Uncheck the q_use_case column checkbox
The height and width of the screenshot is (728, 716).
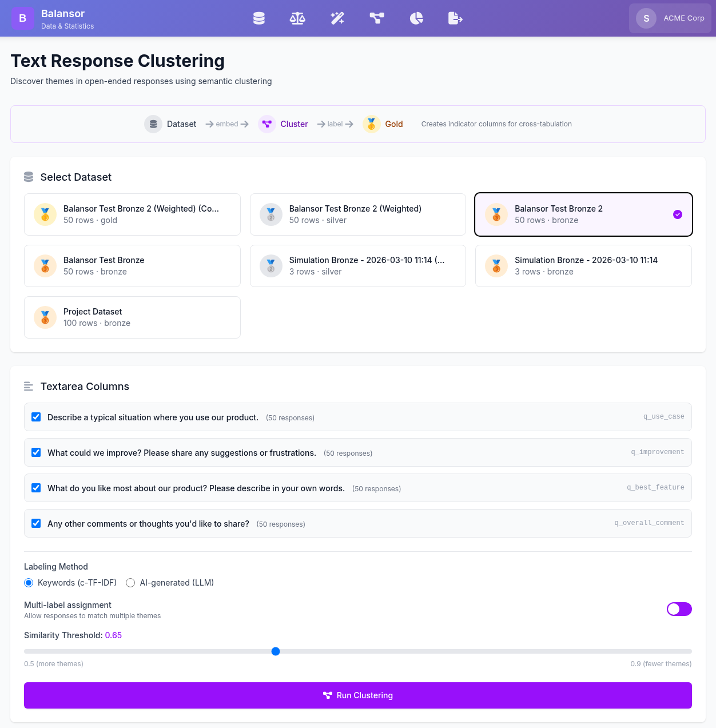(36, 417)
